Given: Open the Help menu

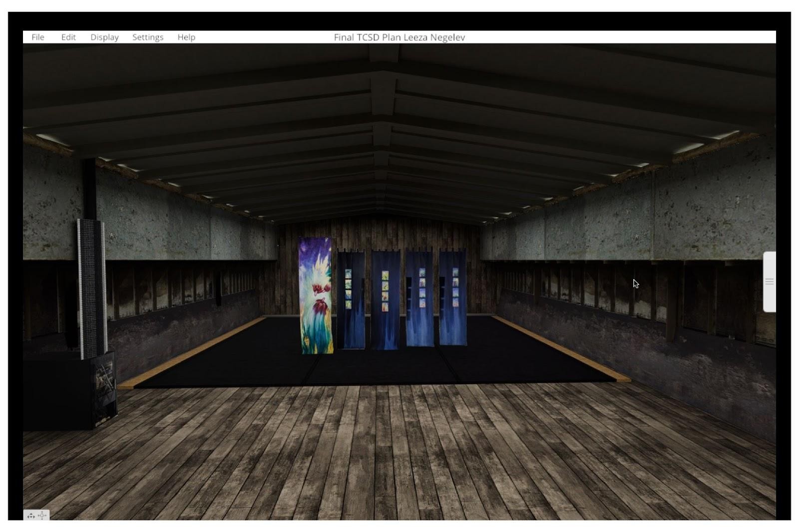Looking at the screenshot, I should tap(186, 37).
